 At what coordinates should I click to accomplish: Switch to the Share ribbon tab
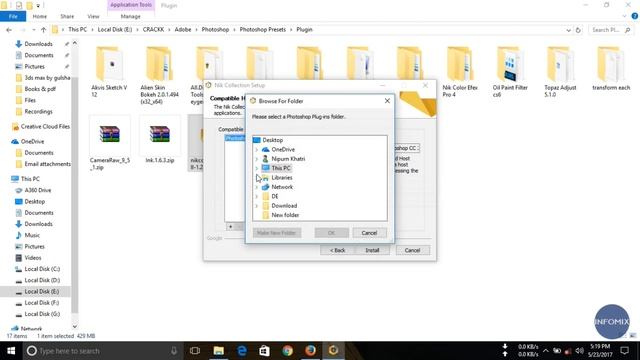tap(67, 16)
